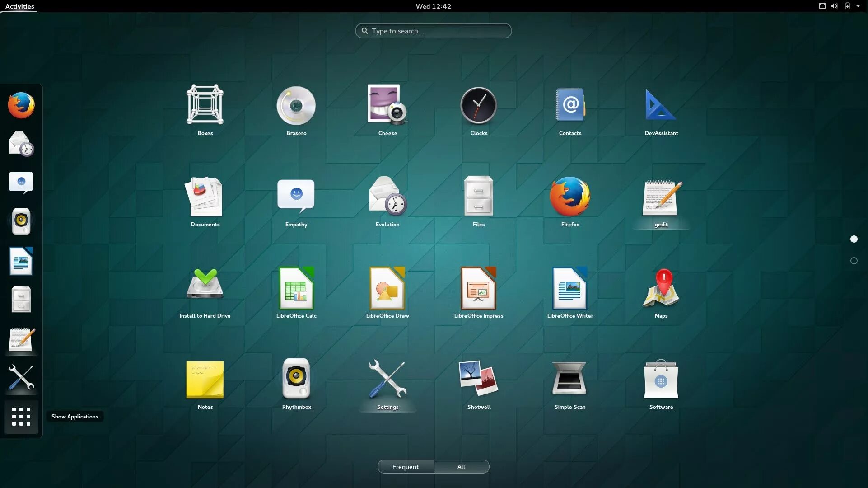Open LibreOffice Impress
This screenshot has width=868, height=488.
point(478,287)
